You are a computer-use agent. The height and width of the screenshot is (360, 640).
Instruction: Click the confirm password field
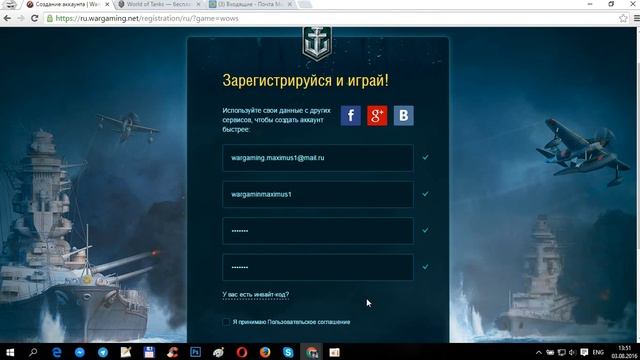click(x=318, y=267)
